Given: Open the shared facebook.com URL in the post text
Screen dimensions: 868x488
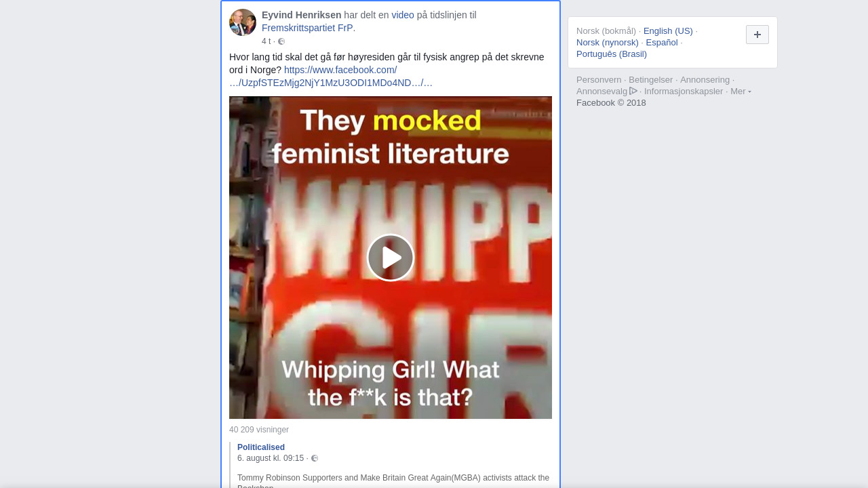Looking at the screenshot, I should point(332,77).
